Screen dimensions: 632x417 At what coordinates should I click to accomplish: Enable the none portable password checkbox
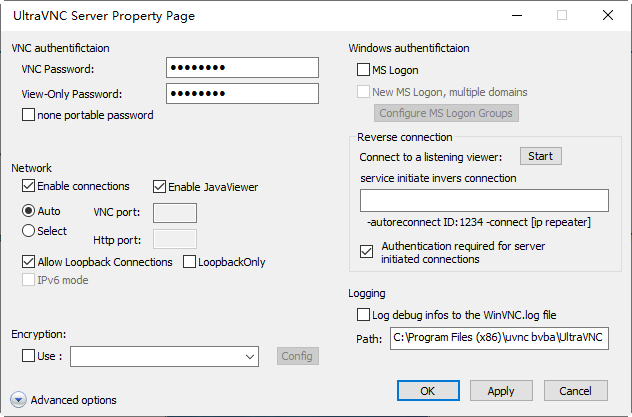coord(28,115)
